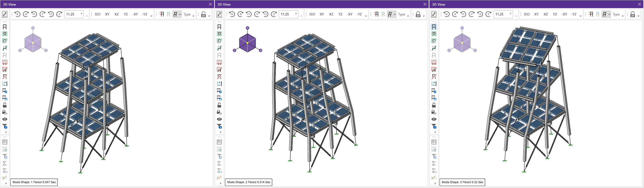This screenshot has width=644, height=188.
Task: Click the rotation angle field in the right view
Action: tap(502, 14)
